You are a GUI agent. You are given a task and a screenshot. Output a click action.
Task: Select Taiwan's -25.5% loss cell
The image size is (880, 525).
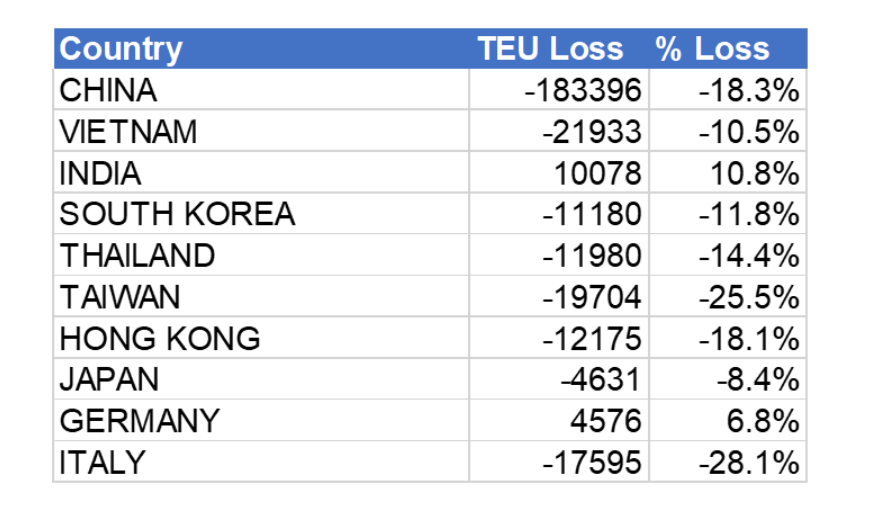pyautogui.click(x=749, y=297)
